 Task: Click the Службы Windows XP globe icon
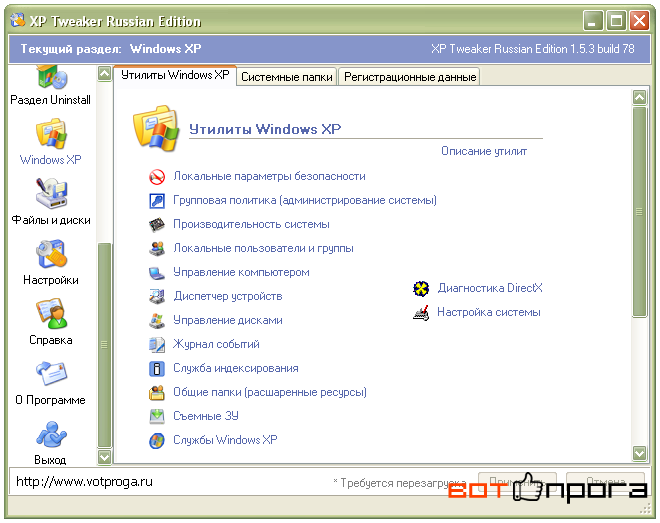pyautogui.click(x=157, y=441)
